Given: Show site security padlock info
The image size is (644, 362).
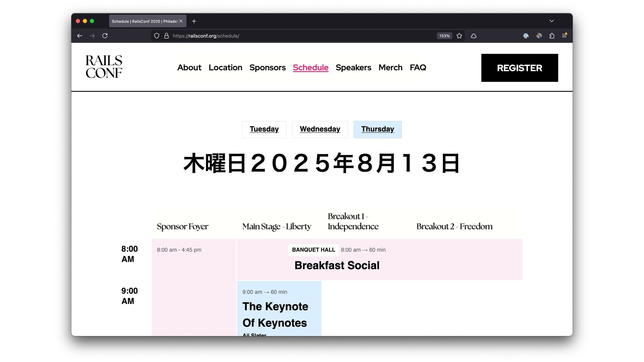Looking at the screenshot, I should point(166,36).
